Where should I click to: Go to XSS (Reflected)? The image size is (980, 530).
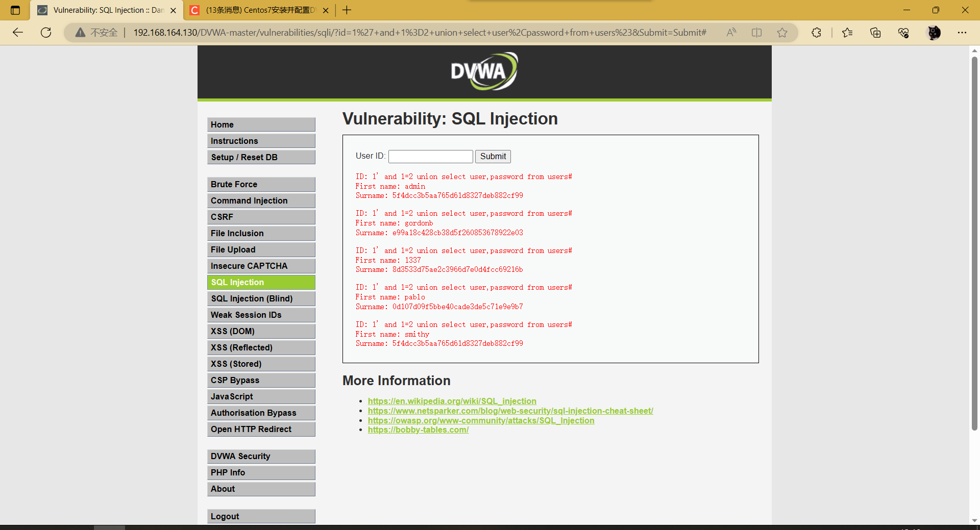261,347
